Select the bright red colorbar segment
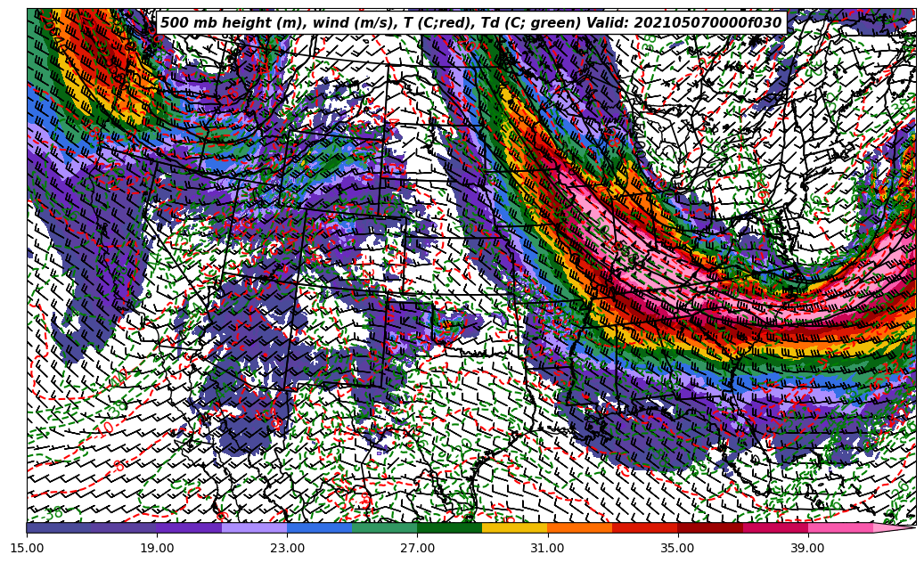 [x=644, y=528]
